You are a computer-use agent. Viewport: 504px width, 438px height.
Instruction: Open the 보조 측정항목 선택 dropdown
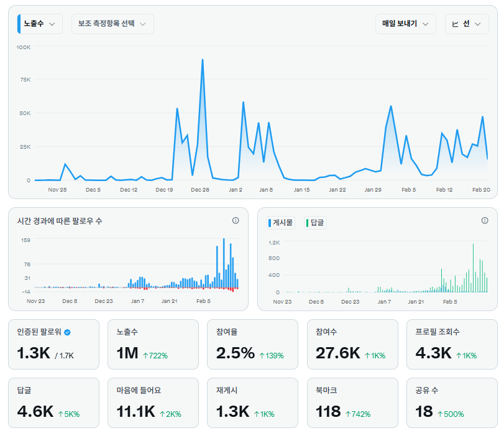coord(112,24)
